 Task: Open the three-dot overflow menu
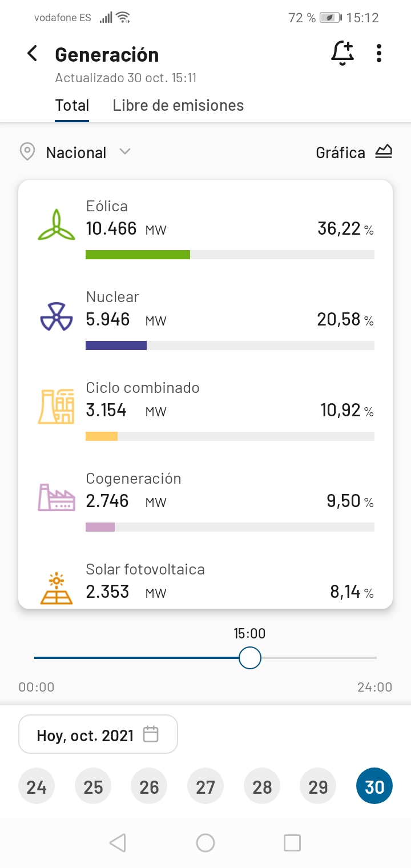point(379,54)
